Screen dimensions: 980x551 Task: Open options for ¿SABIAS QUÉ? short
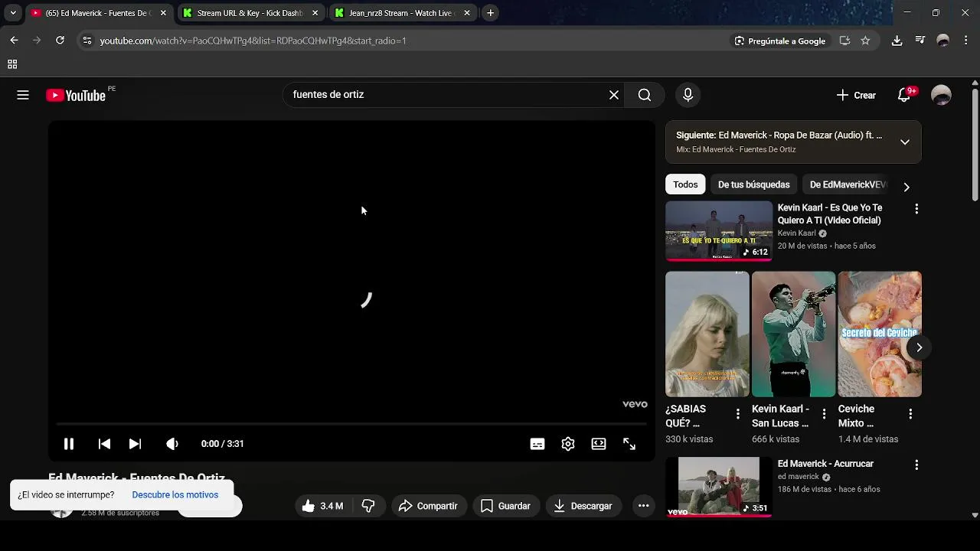tap(738, 414)
